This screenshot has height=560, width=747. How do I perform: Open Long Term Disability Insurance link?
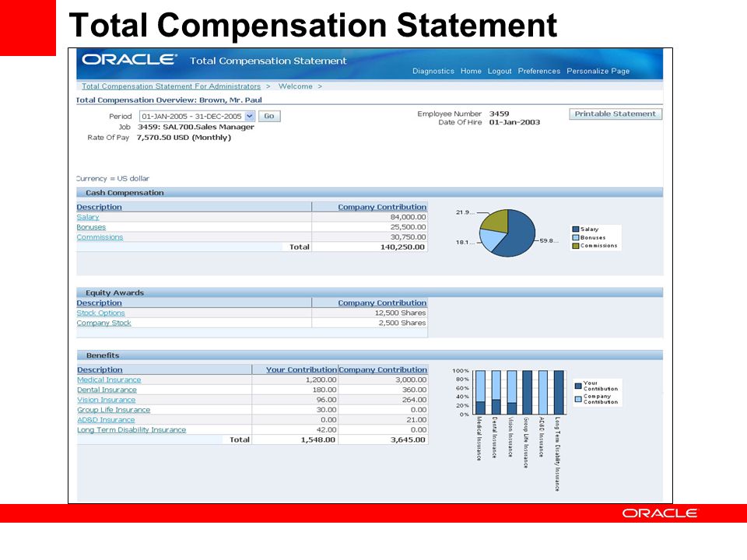click(132, 430)
